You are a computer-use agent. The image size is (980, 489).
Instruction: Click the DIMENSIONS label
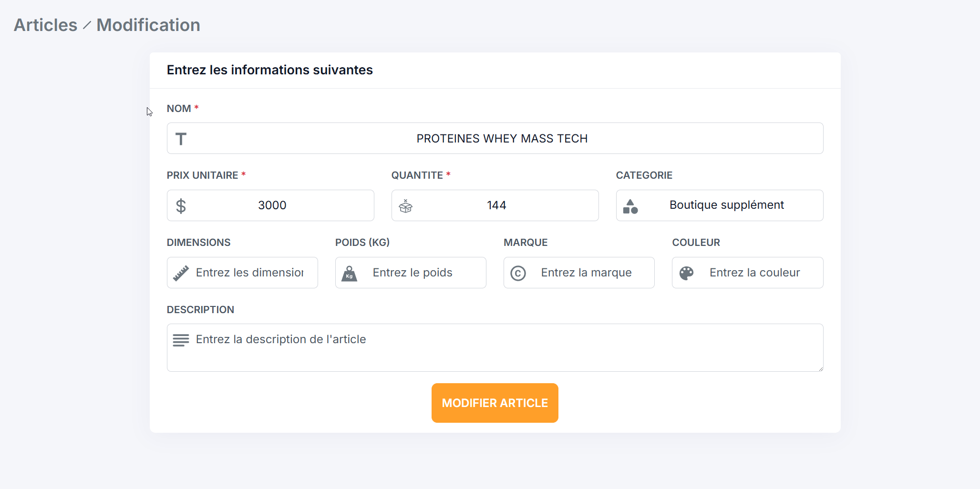tap(198, 243)
